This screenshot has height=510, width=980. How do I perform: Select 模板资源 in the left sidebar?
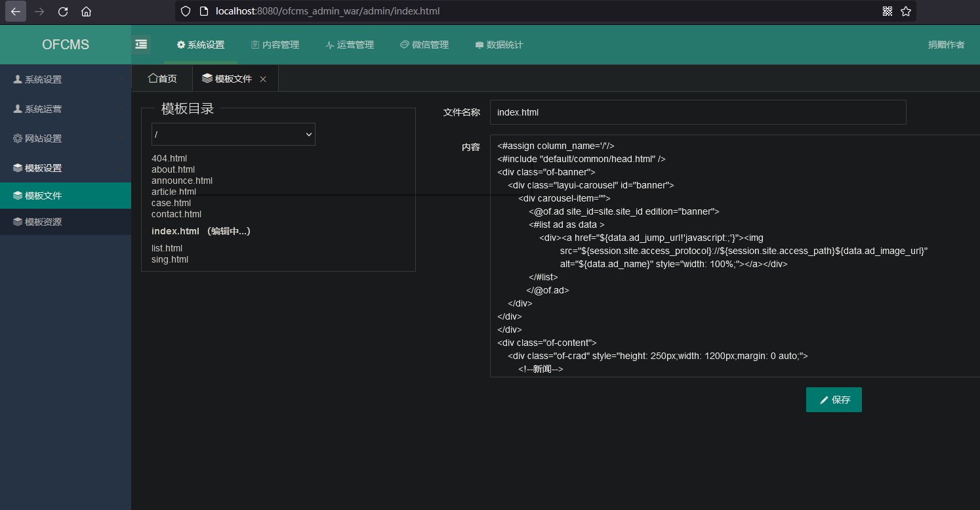66,222
